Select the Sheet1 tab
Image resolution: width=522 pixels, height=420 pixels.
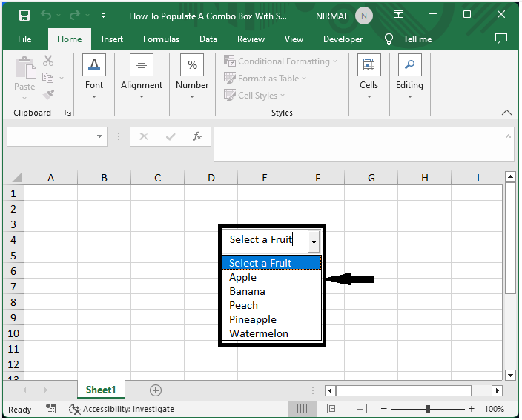[x=101, y=390]
